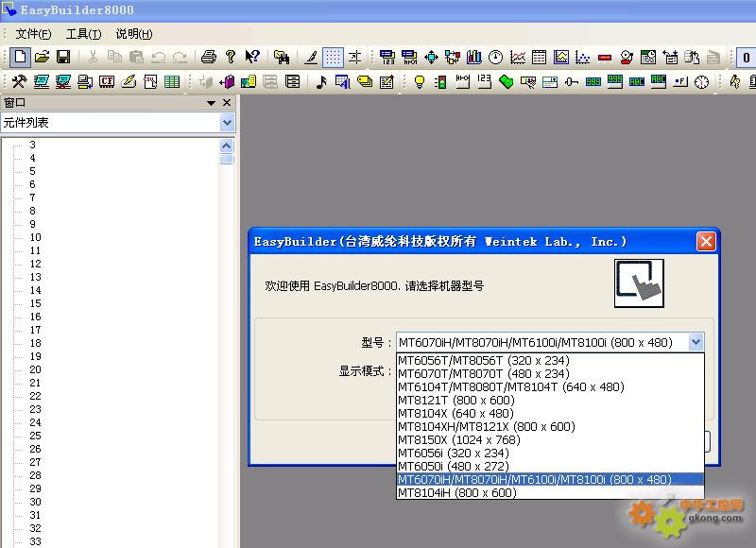
Task: Expand the 元件列表 dropdown in window panel
Action: (x=227, y=123)
